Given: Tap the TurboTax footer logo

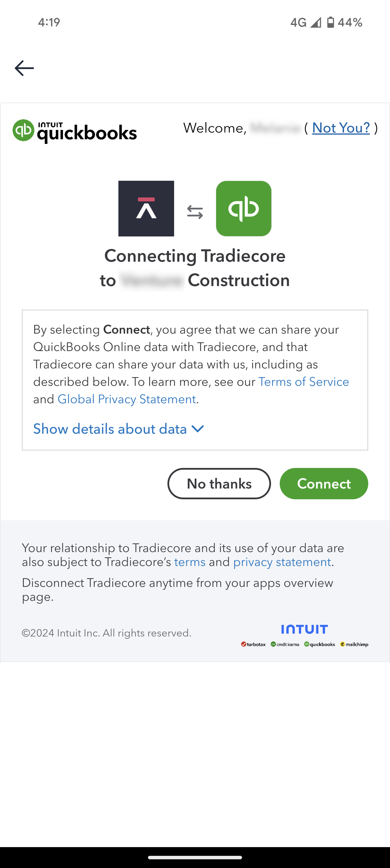Looking at the screenshot, I should 254,644.
